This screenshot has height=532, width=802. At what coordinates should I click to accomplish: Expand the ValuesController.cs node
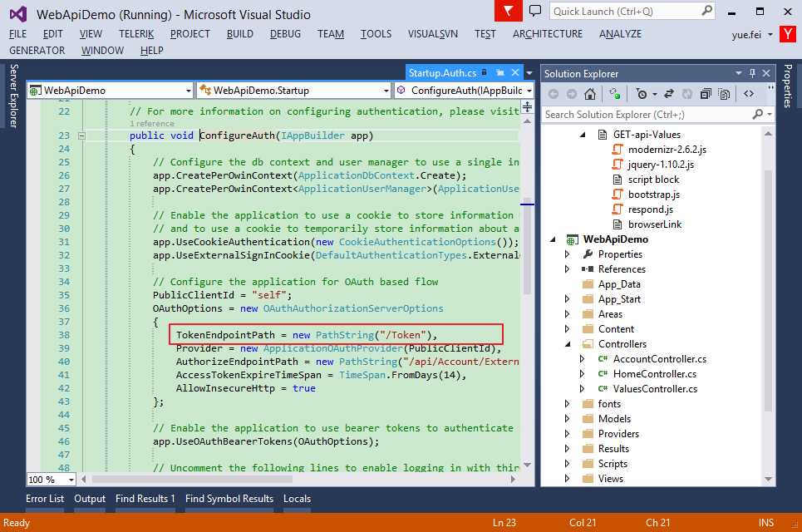click(x=582, y=389)
